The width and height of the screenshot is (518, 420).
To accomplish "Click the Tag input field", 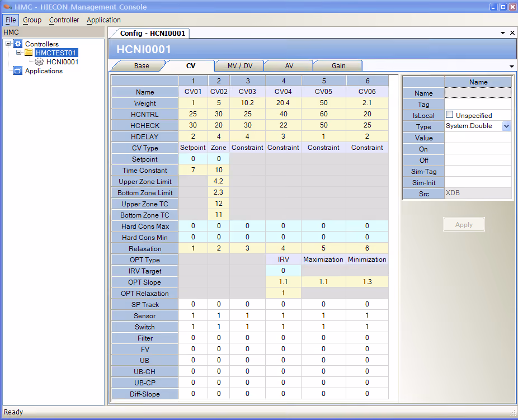I will [x=478, y=104].
